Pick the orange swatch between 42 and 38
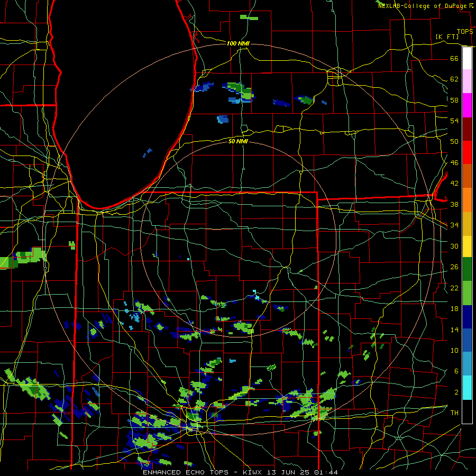The width and height of the screenshot is (476, 476). (x=467, y=200)
